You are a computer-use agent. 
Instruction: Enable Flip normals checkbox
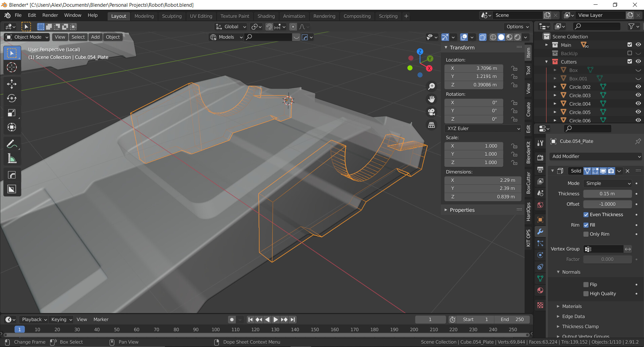point(586,284)
